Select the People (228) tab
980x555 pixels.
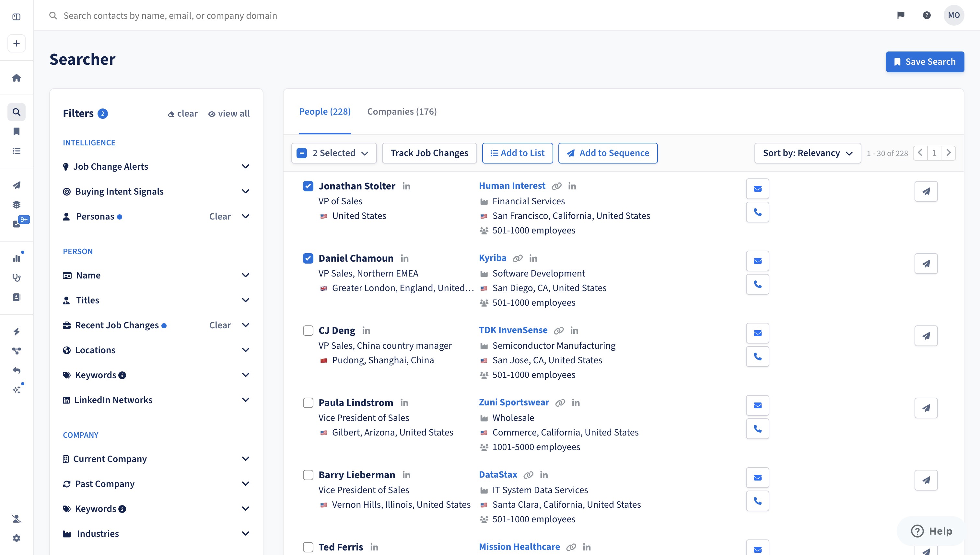325,112
